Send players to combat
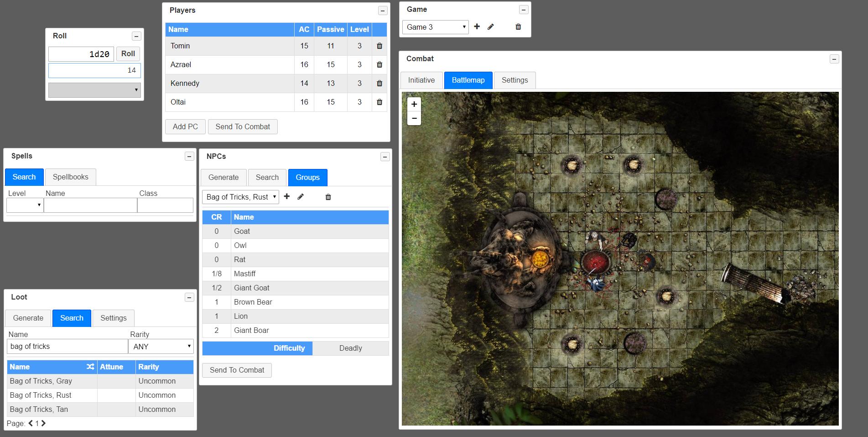This screenshot has width=868, height=437. [243, 127]
